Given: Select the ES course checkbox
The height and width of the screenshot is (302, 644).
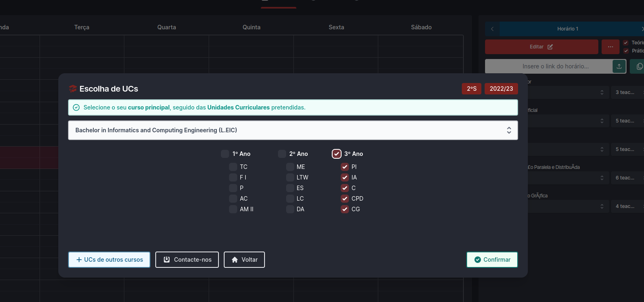Looking at the screenshot, I should pyautogui.click(x=290, y=188).
